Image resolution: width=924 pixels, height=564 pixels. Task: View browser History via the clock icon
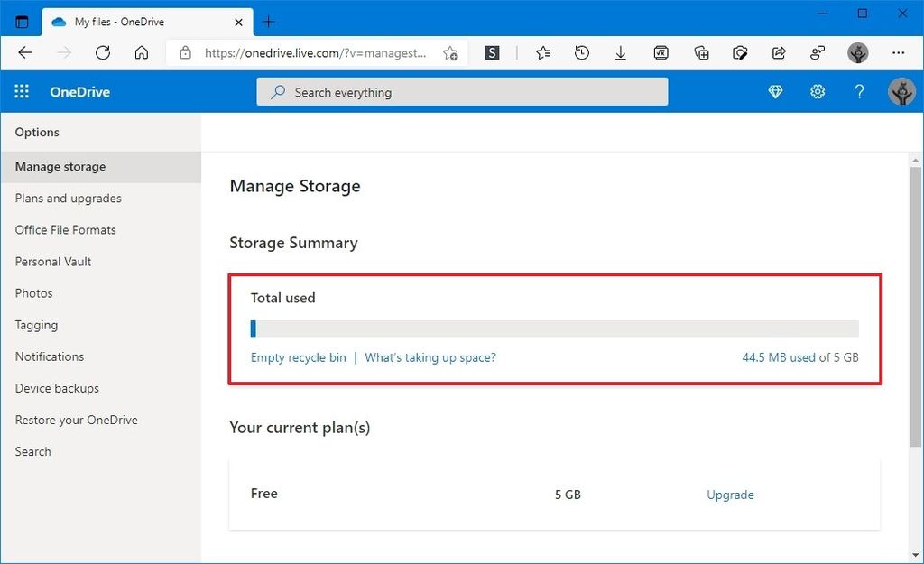[x=582, y=52]
